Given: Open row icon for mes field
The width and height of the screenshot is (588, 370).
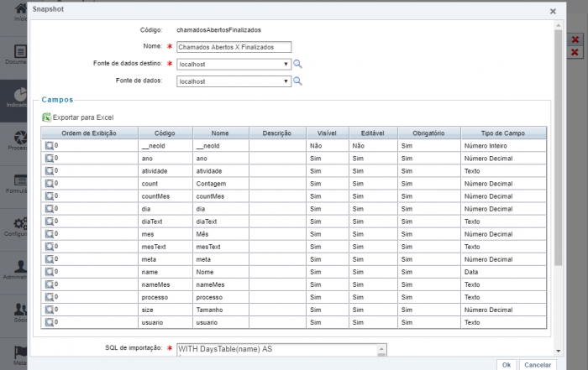Looking at the screenshot, I should (49, 234).
